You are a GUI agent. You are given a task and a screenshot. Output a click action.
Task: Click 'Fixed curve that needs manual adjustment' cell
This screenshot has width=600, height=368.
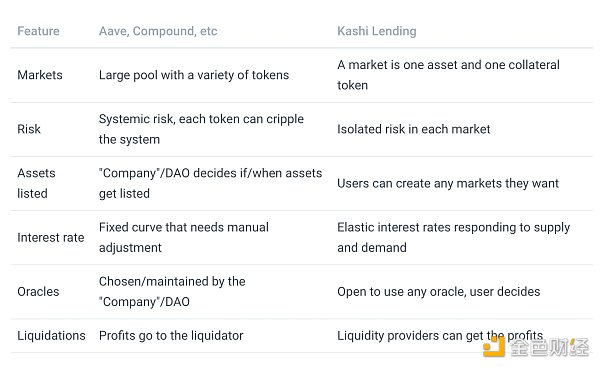tap(184, 238)
